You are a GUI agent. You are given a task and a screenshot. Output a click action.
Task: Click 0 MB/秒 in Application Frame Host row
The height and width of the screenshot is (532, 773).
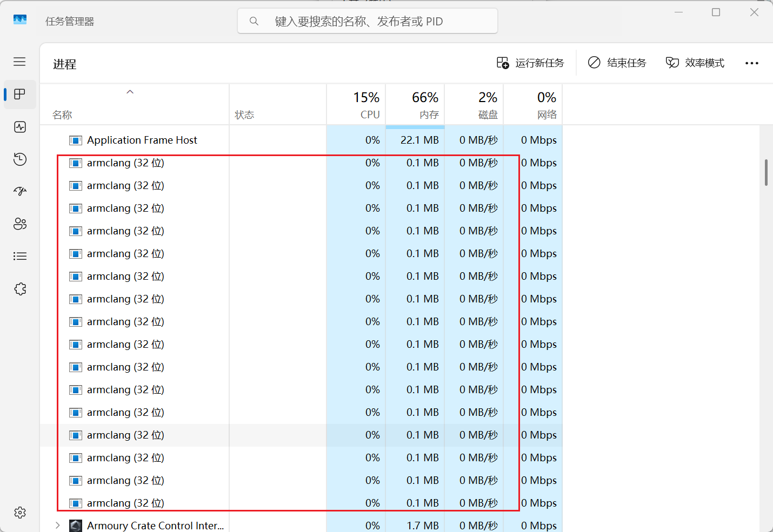[478, 140]
